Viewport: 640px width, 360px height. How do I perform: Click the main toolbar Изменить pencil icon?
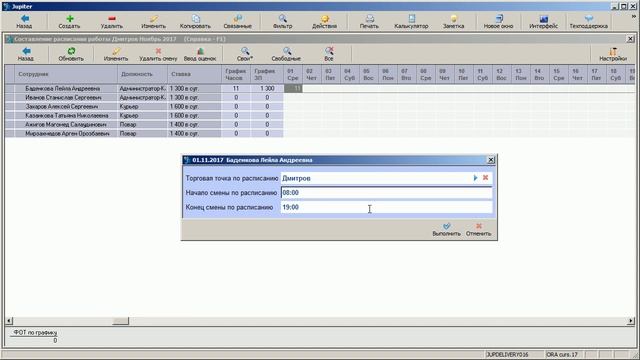[153, 19]
